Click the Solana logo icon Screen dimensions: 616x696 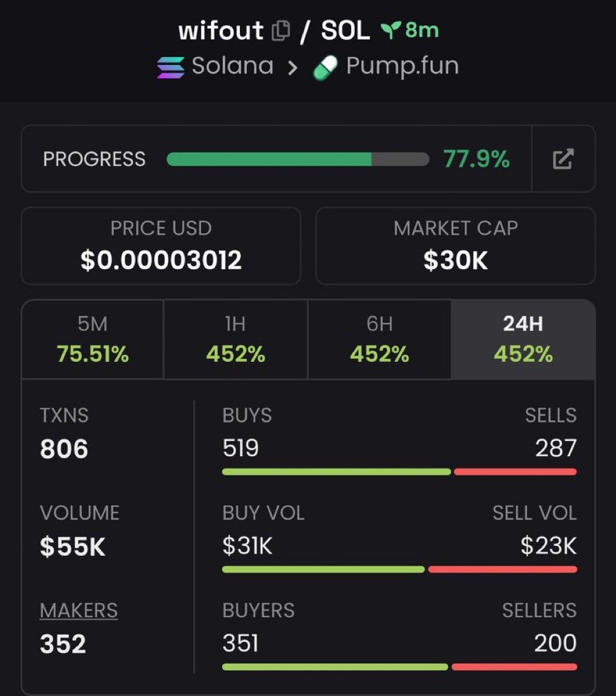click(x=171, y=66)
